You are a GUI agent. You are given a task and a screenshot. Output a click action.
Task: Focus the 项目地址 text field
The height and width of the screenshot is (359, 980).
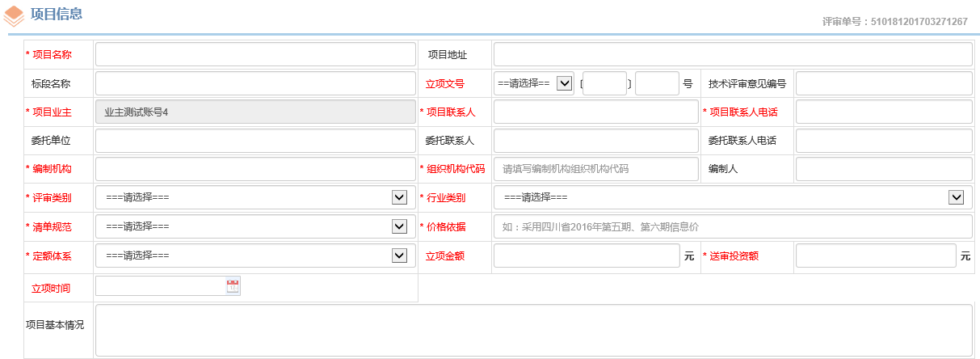(733, 54)
